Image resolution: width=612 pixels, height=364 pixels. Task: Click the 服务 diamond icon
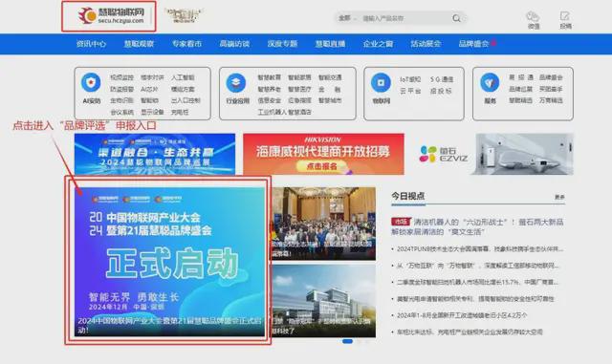click(x=490, y=82)
